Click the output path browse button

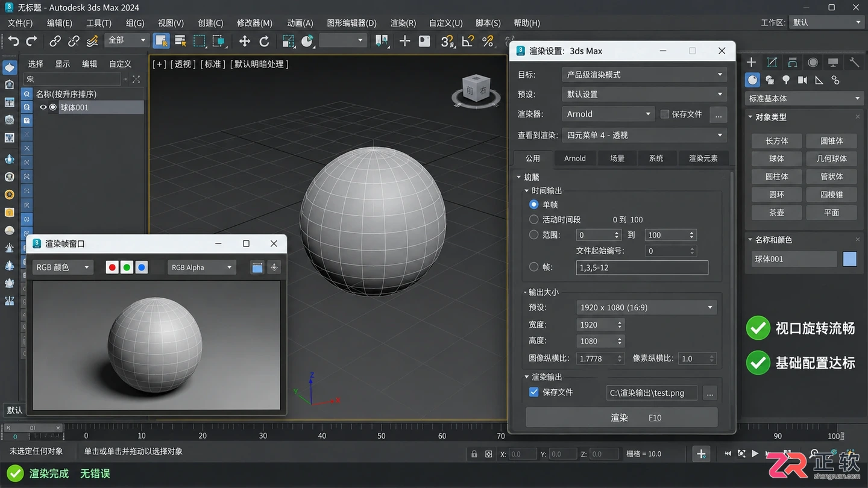[710, 393]
